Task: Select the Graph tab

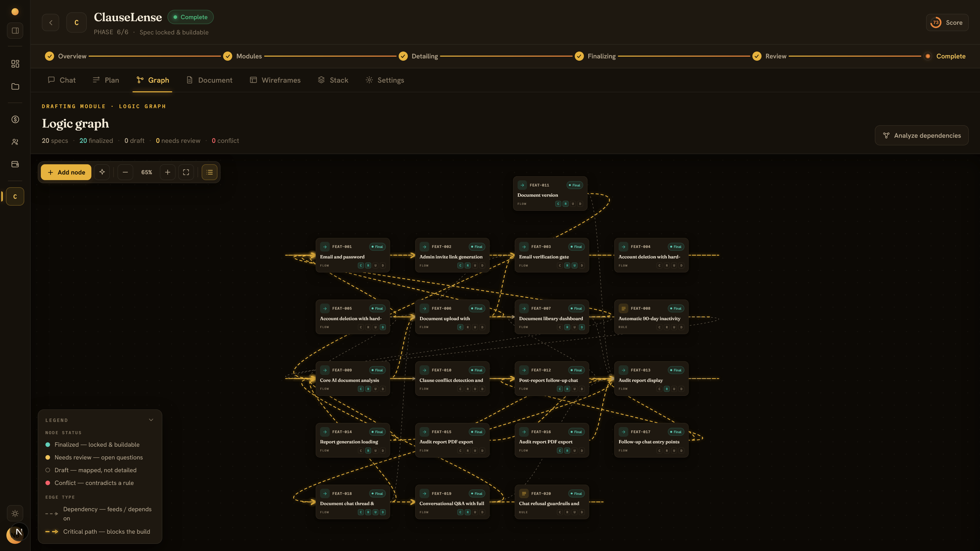Action: tap(153, 80)
